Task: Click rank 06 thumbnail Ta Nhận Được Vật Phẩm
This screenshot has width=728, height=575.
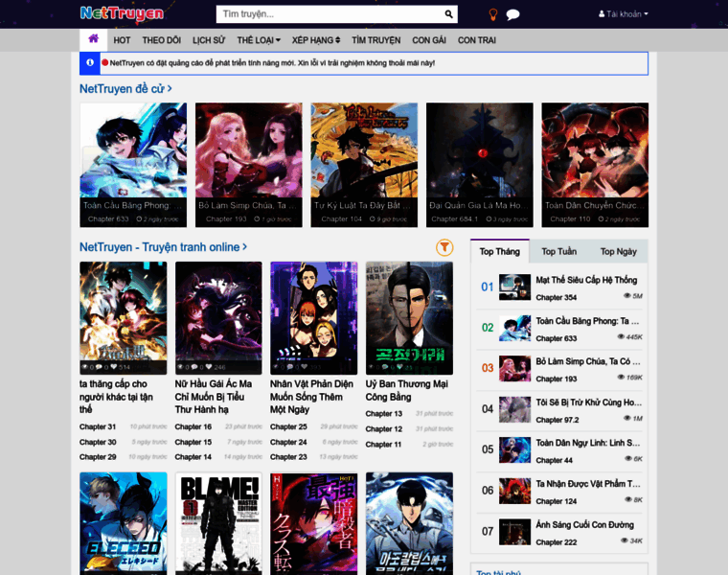Action: (x=514, y=491)
